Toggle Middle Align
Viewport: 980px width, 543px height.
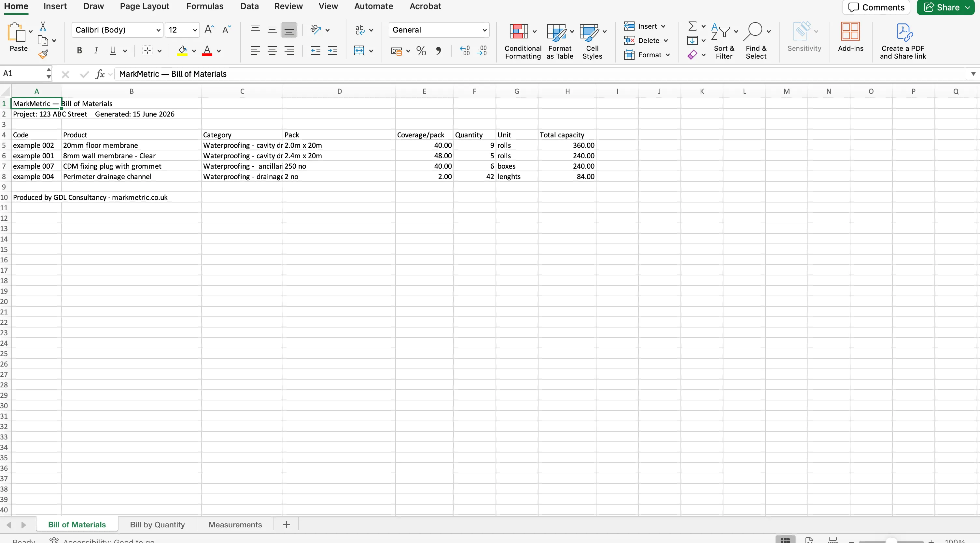[272, 30]
